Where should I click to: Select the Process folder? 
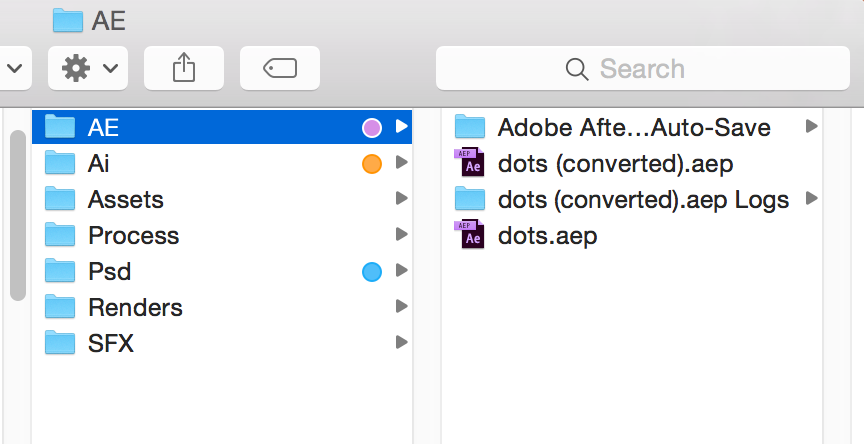222,235
